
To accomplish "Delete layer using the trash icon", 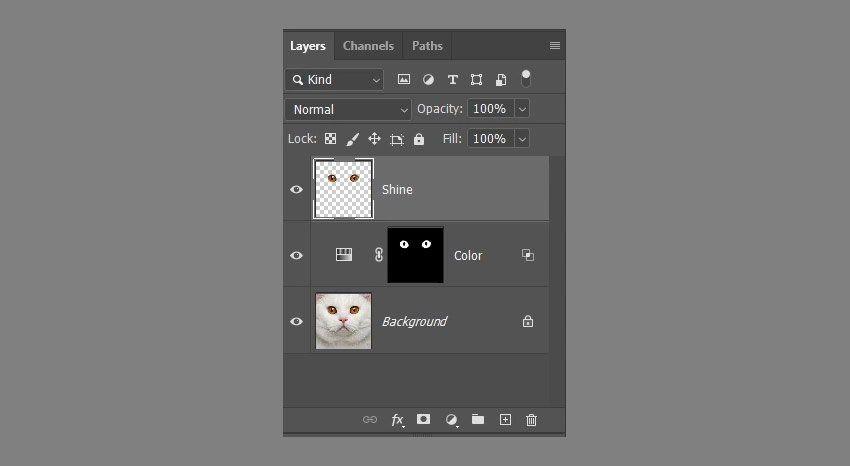I will [532, 420].
